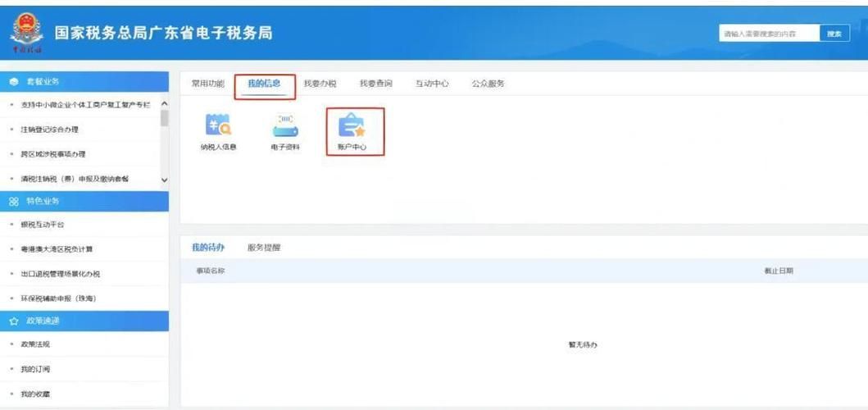This screenshot has width=868, height=410.
Task: Click the 套餐业务 section header
Action: tap(84, 82)
